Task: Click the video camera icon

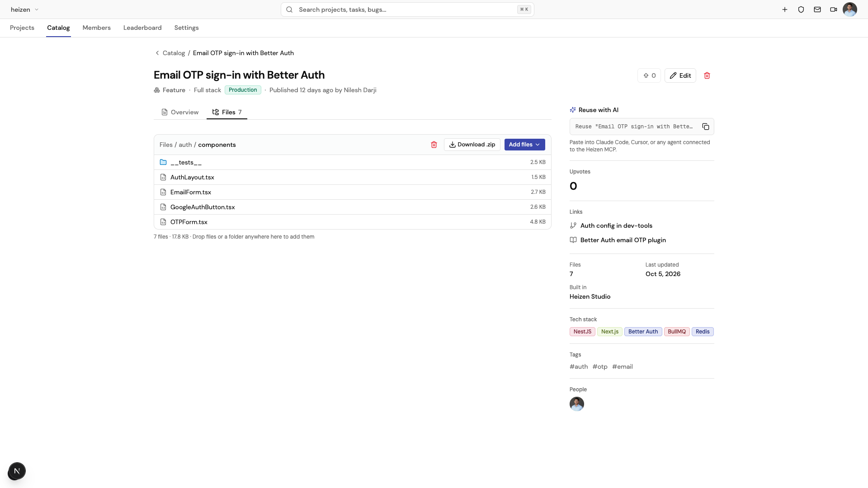Action: 834,9
